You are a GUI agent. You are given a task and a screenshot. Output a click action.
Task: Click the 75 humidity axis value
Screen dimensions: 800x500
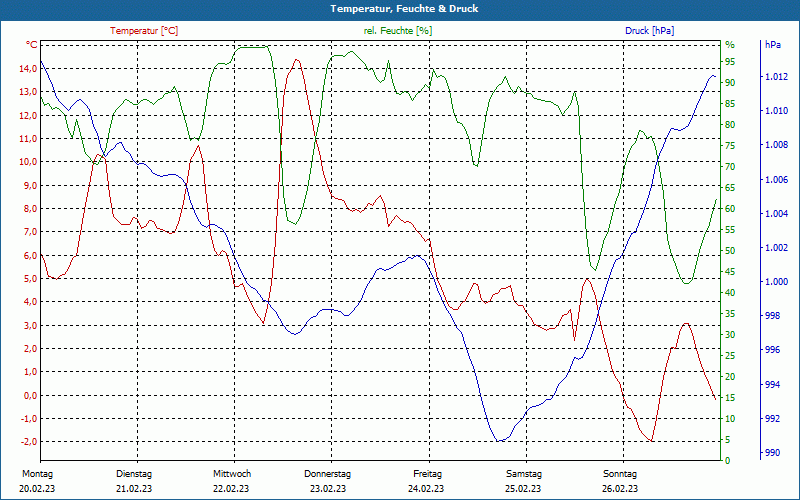click(730, 146)
